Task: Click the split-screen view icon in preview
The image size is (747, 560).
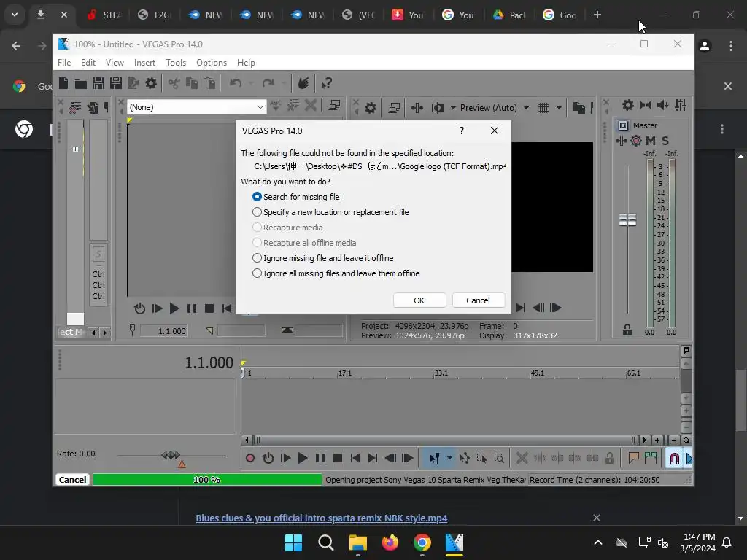Action: (x=438, y=108)
